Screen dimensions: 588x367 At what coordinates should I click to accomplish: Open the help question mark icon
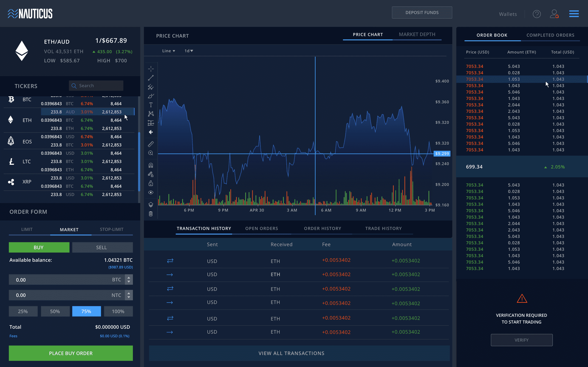pos(537,14)
